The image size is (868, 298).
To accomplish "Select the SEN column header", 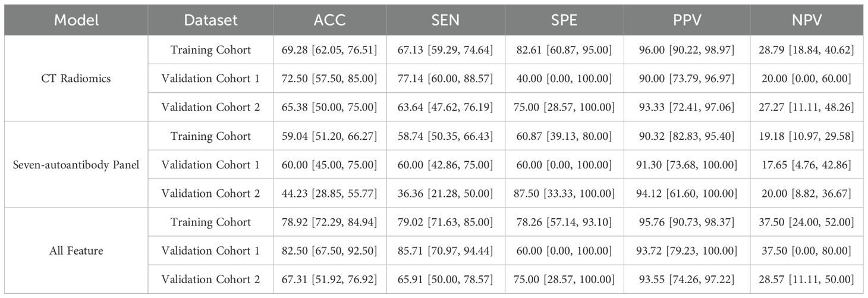I will pyautogui.click(x=445, y=20).
